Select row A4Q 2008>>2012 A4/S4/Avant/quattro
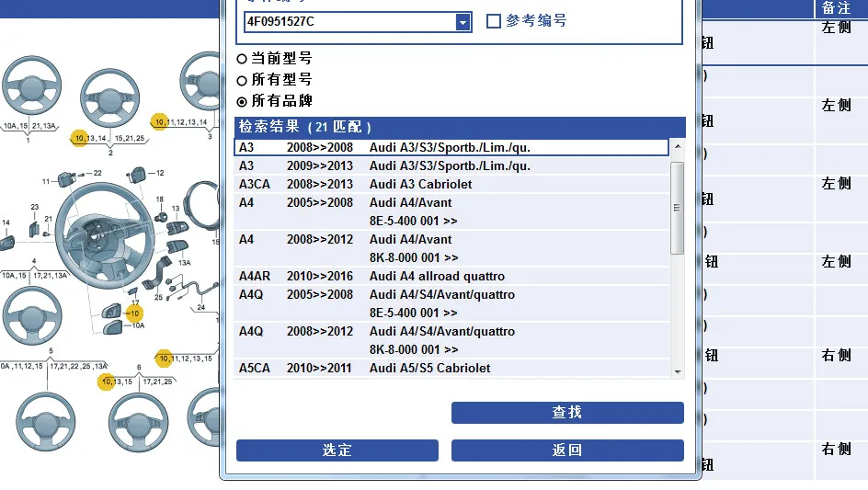868x490 pixels. coord(451,340)
